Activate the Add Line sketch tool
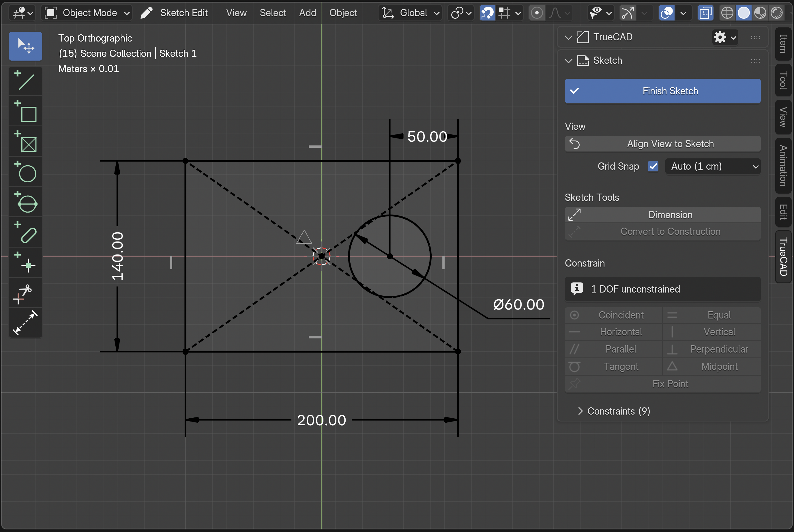Screen dimensions: 794x532 coord(25,81)
